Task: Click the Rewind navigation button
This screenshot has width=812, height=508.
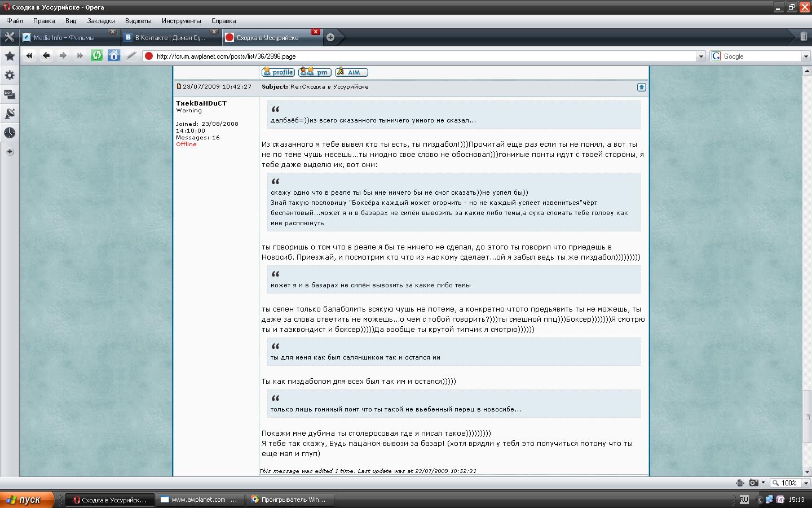Action: tap(29, 55)
